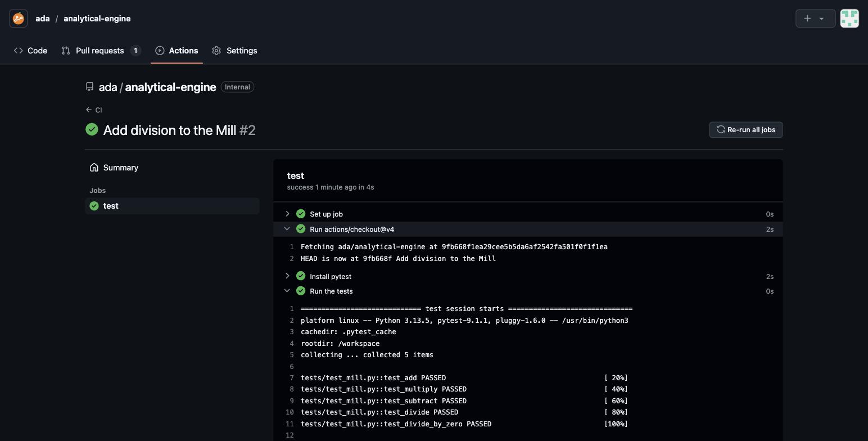Click the success check on Run the tests
Screen dimensions: 868x441
301,291
